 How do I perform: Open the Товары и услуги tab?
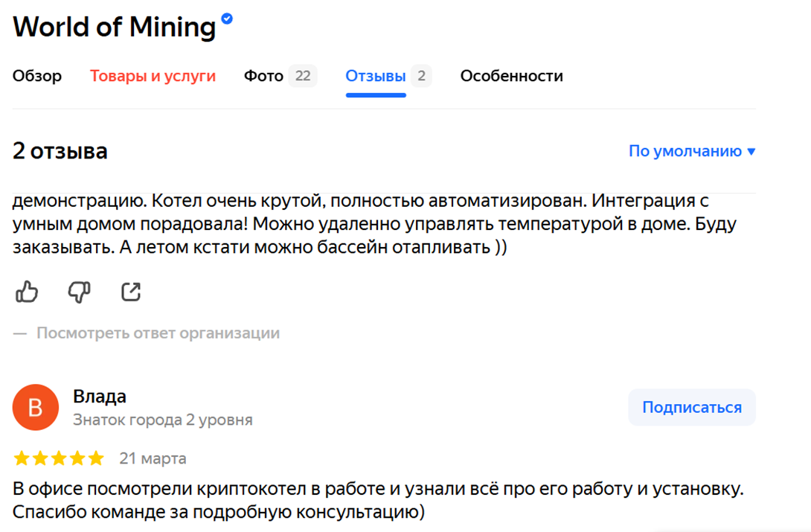(x=153, y=76)
